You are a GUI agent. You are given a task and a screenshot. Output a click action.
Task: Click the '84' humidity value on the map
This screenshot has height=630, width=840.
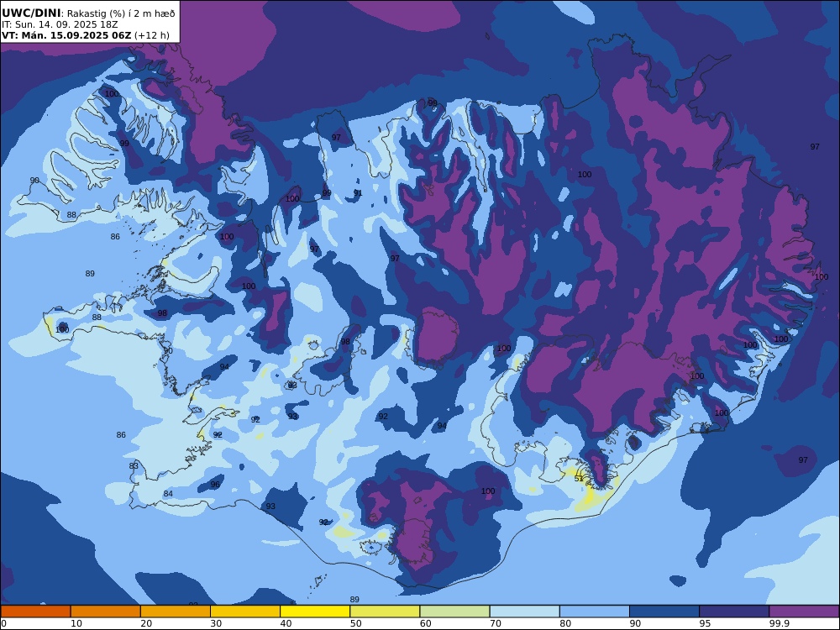pos(168,493)
